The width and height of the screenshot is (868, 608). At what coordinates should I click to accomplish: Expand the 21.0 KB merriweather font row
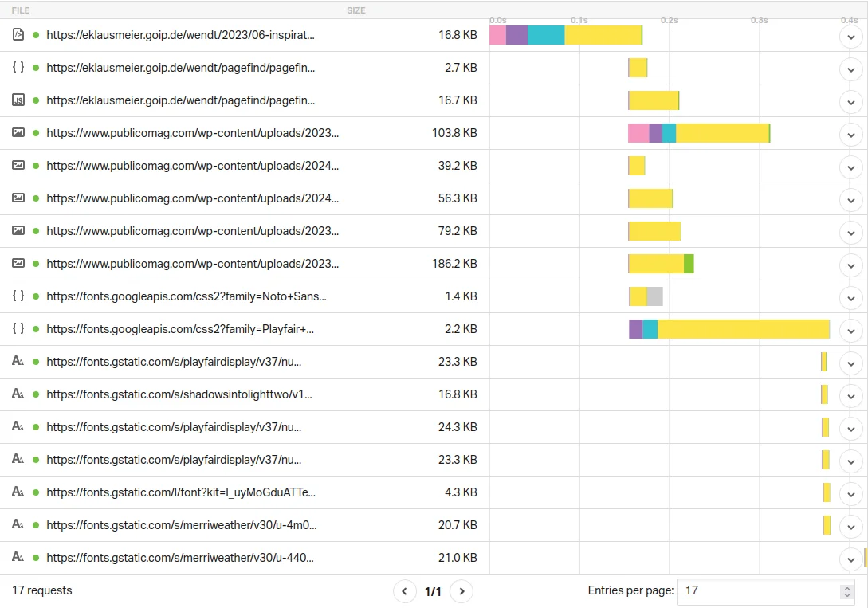(x=851, y=559)
